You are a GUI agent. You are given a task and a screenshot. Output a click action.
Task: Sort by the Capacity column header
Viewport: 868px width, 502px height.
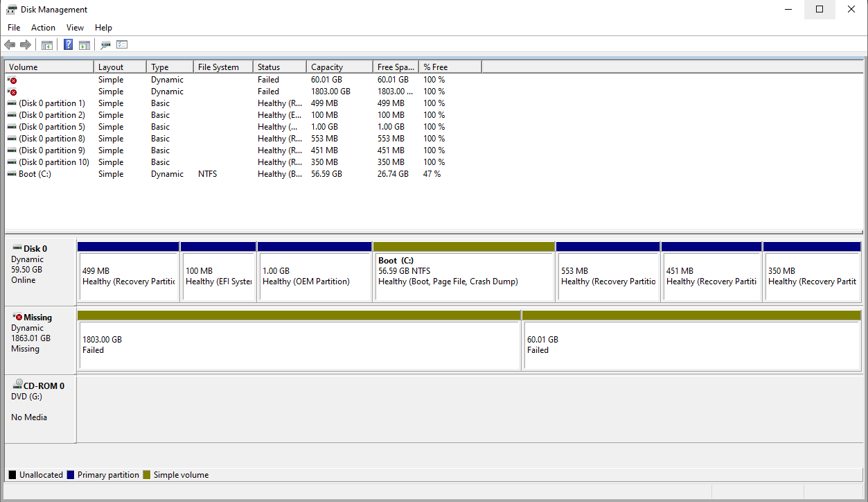pos(340,67)
